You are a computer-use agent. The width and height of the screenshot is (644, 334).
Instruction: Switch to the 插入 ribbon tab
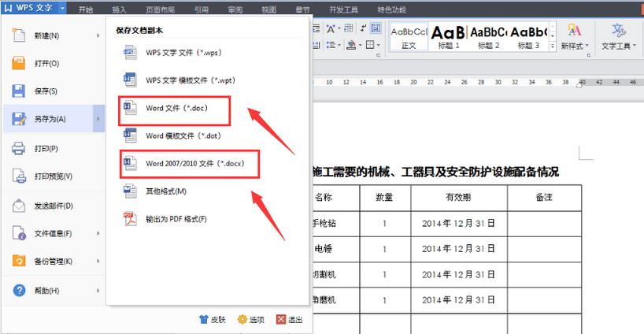tap(119, 9)
